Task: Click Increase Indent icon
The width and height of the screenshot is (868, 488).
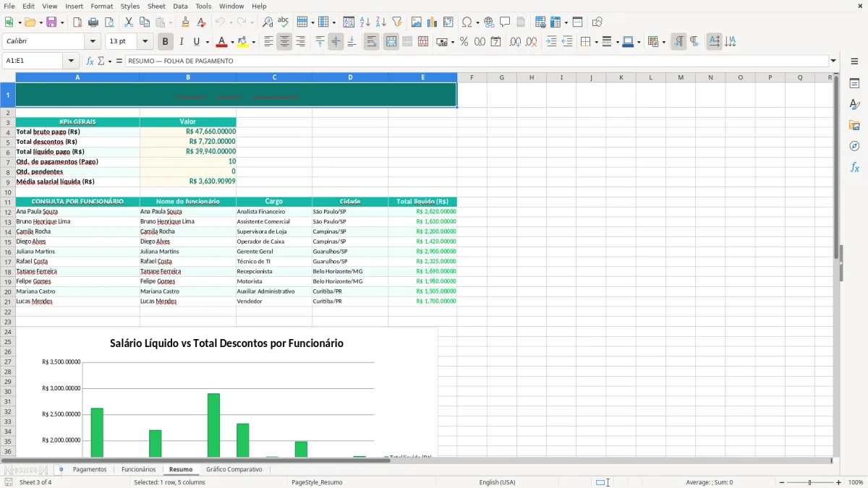Action: click(551, 42)
